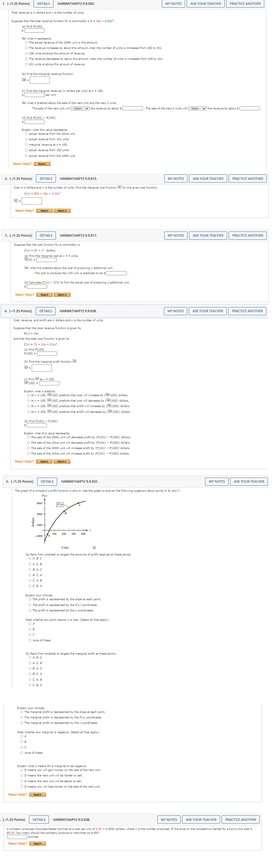
Task: Click Read It under question 3
Action: coord(44,295)
